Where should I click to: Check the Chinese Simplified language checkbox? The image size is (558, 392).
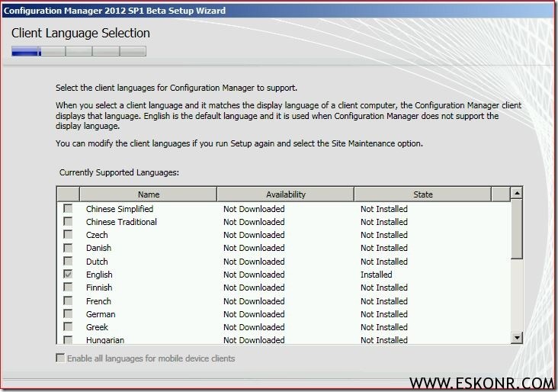pos(68,208)
